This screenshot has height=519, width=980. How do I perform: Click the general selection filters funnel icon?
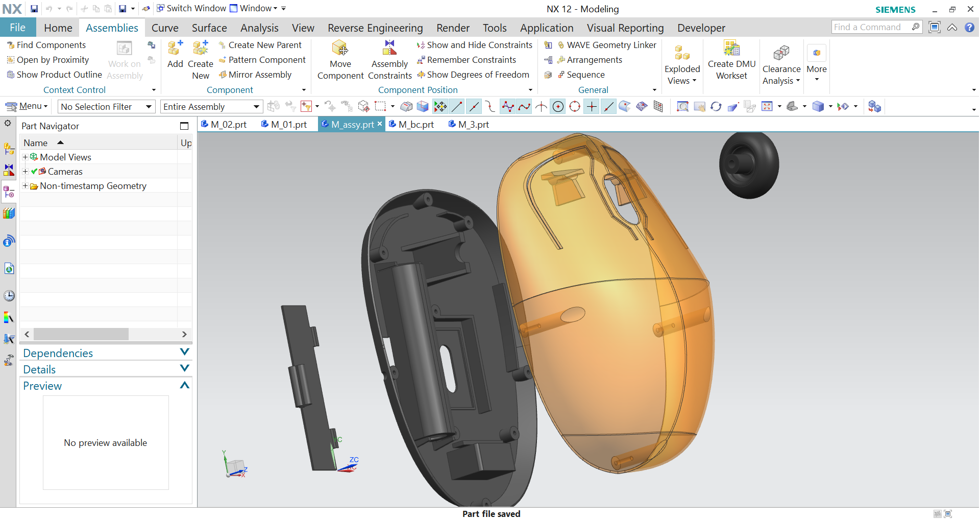pos(306,106)
